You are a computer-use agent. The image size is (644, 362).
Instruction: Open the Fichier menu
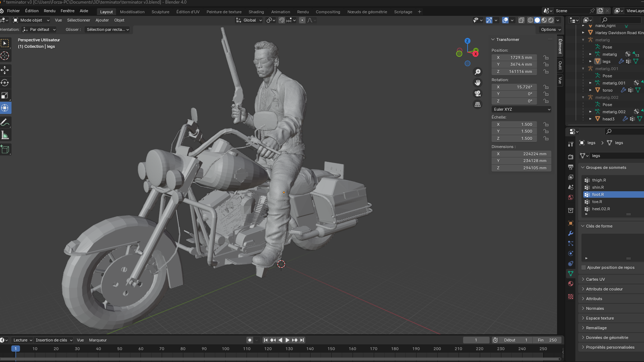pyautogui.click(x=13, y=11)
